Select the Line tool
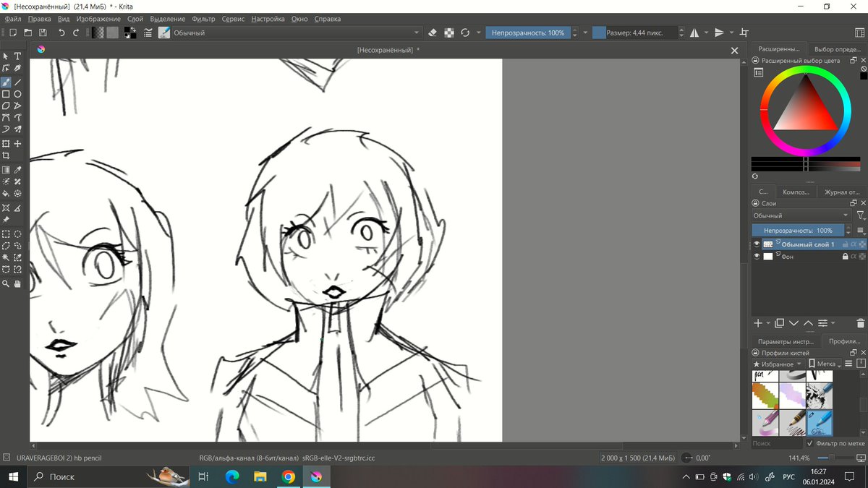 point(17,82)
